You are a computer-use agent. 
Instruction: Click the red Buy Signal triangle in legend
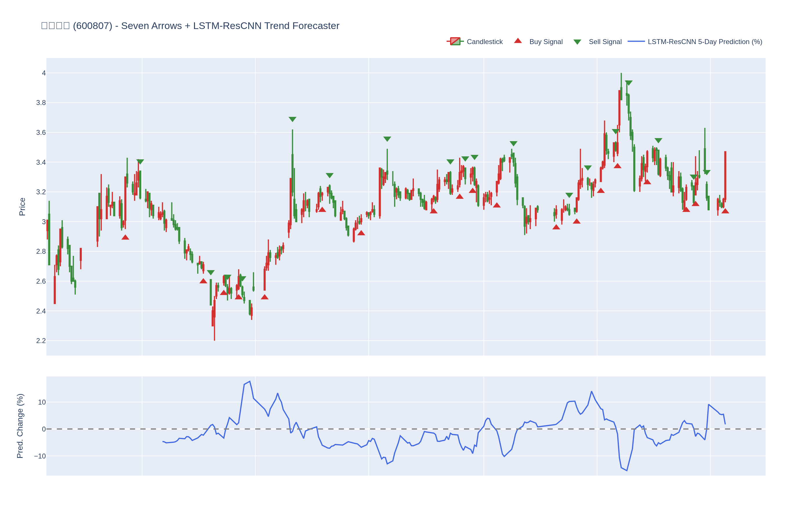pyautogui.click(x=518, y=41)
